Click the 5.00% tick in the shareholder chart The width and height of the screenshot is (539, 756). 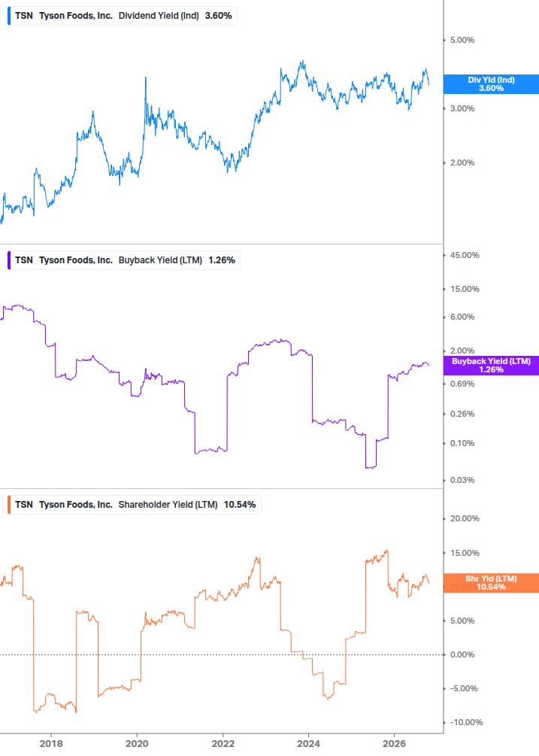pos(462,621)
